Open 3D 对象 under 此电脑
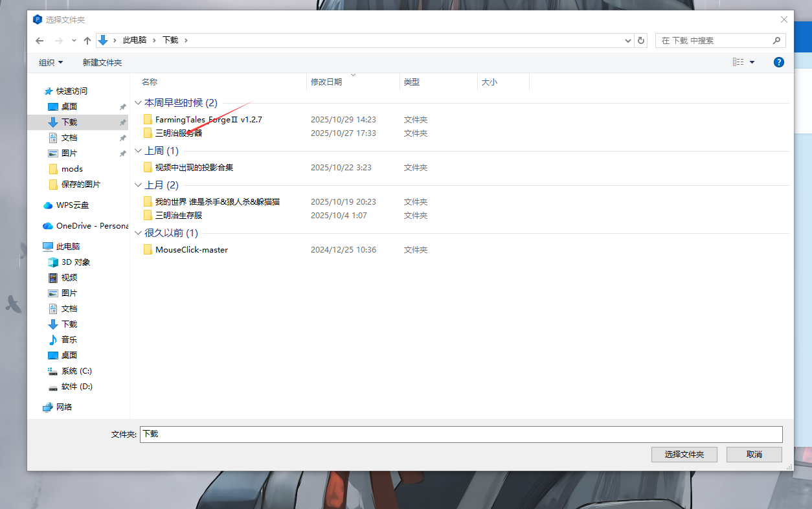812x509 pixels. pos(76,262)
